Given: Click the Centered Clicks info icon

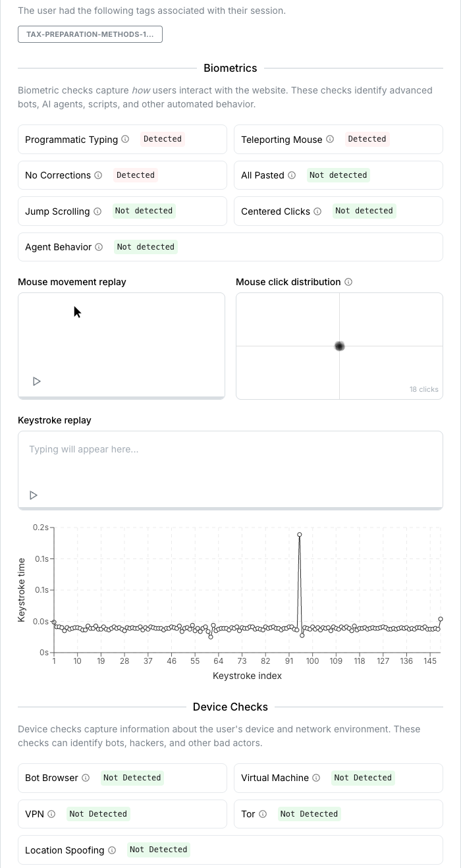Looking at the screenshot, I should click(x=317, y=211).
